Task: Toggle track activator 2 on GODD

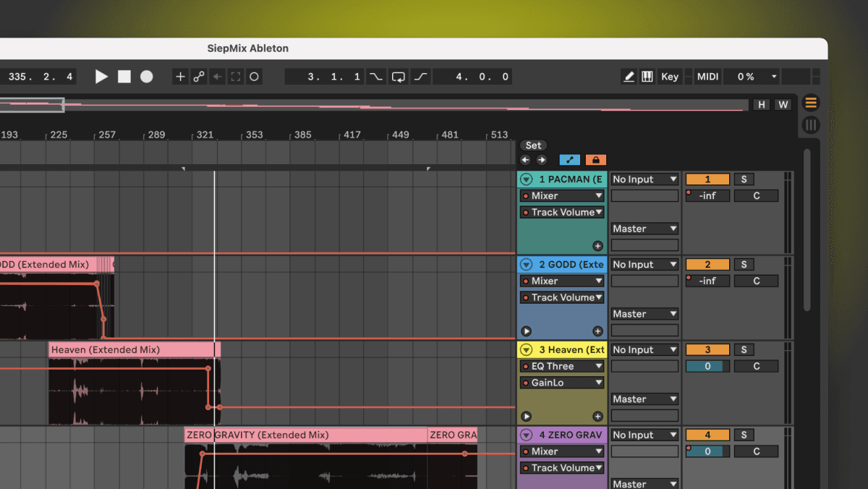Action: (707, 265)
